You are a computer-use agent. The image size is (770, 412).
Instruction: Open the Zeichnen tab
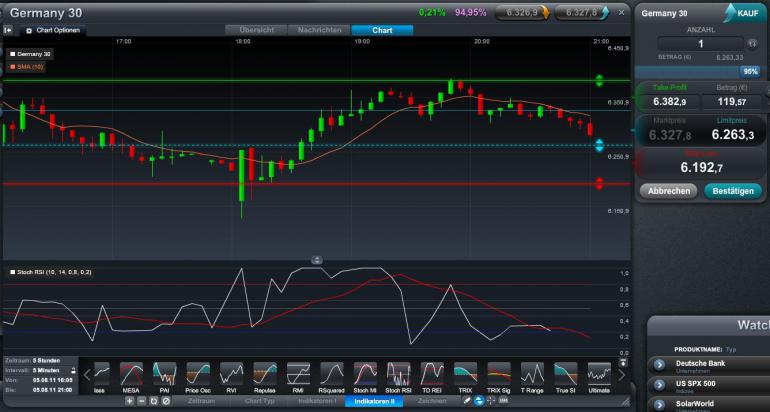pyautogui.click(x=432, y=401)
